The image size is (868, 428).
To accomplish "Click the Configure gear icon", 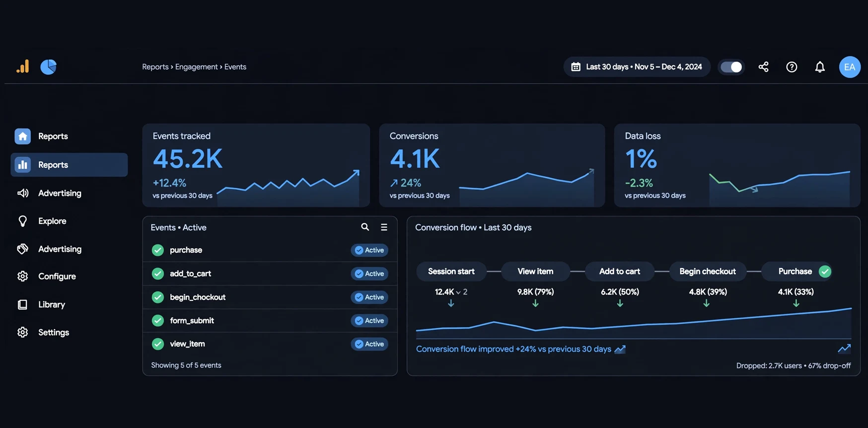I will (x=22, y=276).
